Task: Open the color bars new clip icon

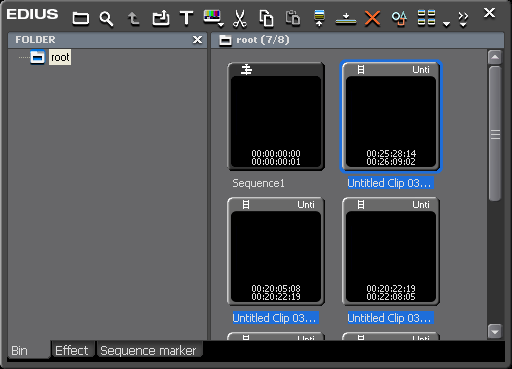Action: click(212, 16)
